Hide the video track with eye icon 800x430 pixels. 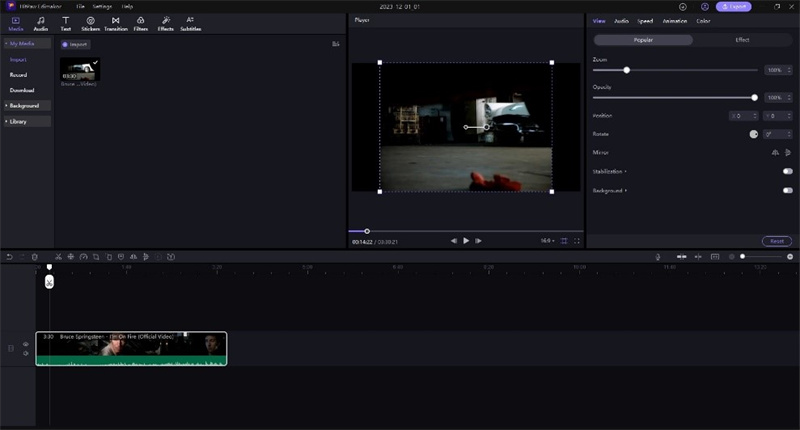pos(26,344)
